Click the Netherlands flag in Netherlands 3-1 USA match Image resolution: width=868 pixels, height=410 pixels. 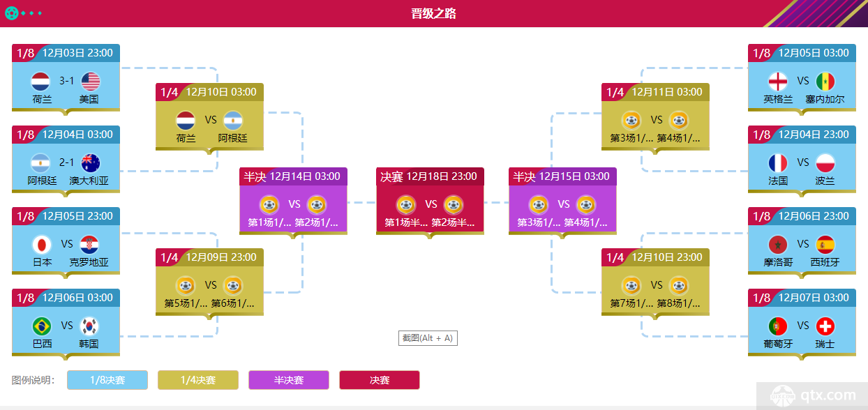point(42,81)
